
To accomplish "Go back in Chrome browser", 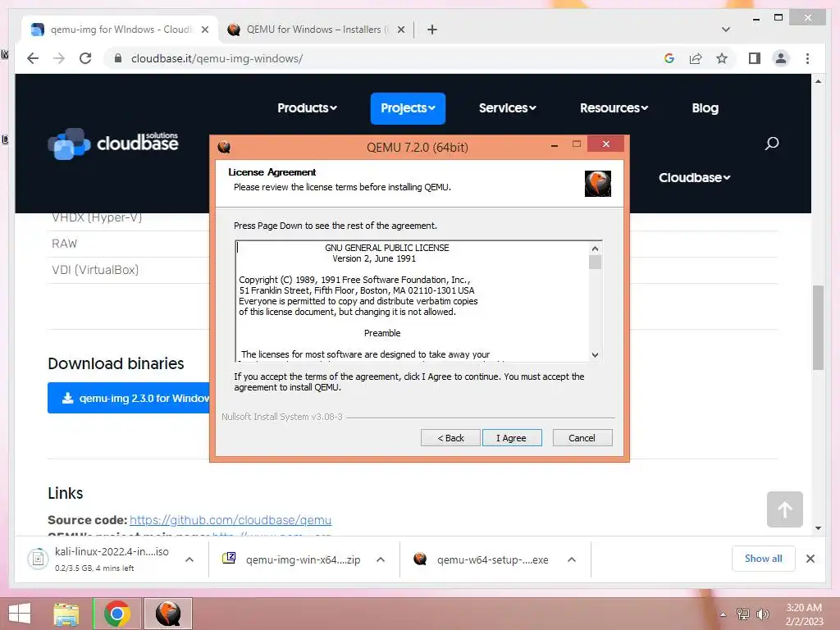I will [x=33, y=58].
